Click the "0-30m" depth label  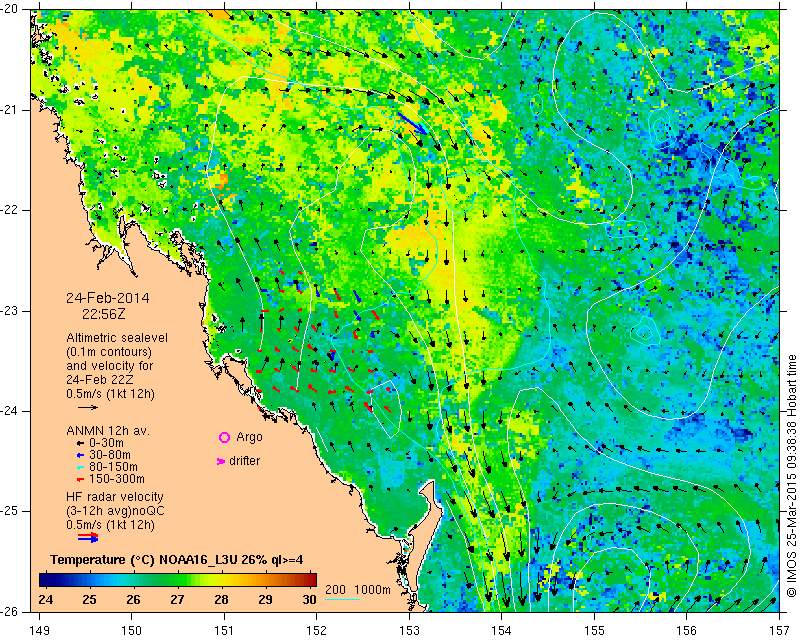tap(106, 443)
